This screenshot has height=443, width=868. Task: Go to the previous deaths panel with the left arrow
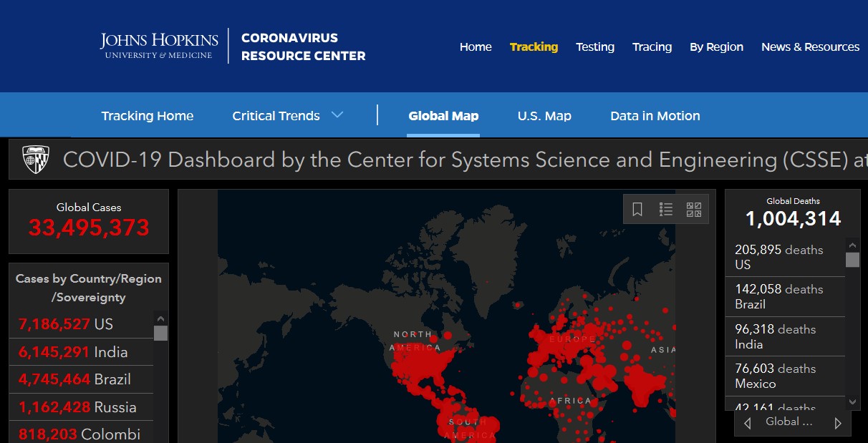748,423
